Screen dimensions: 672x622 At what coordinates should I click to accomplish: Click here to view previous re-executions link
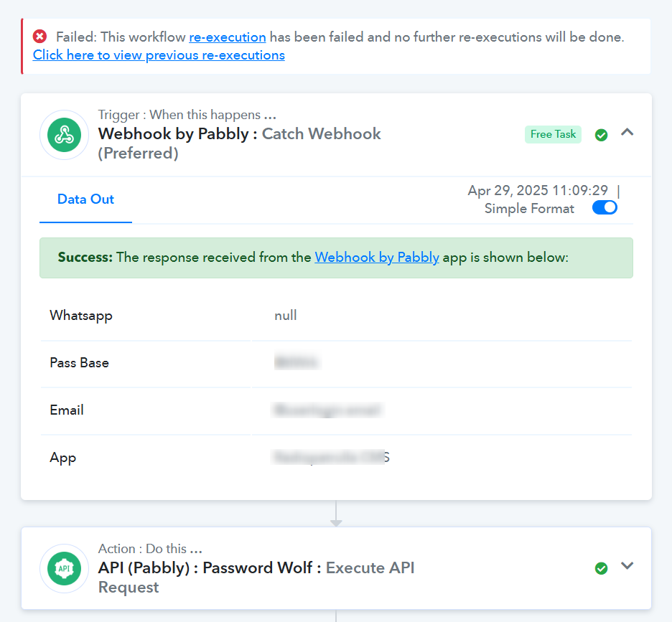coord(159,55)
